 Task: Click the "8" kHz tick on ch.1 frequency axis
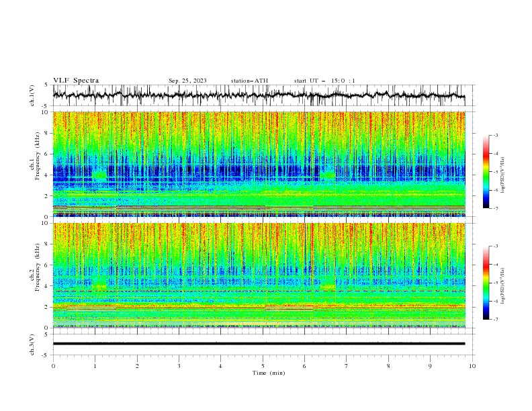[x=47, y=133]
